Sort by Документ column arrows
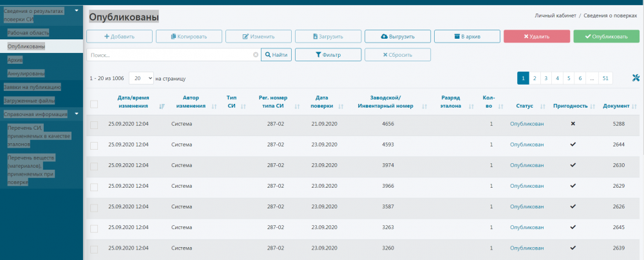The image size is (644, 260). [635, 106]
